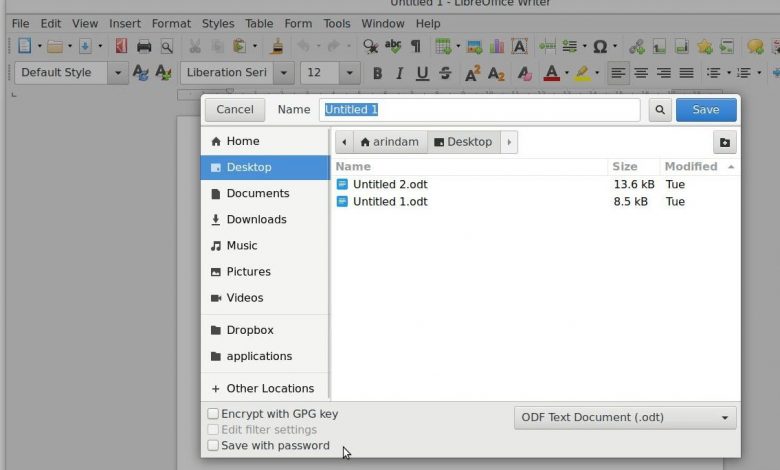Click the blue Save button
Screen dimensions: 780x470
click(706, 109)
